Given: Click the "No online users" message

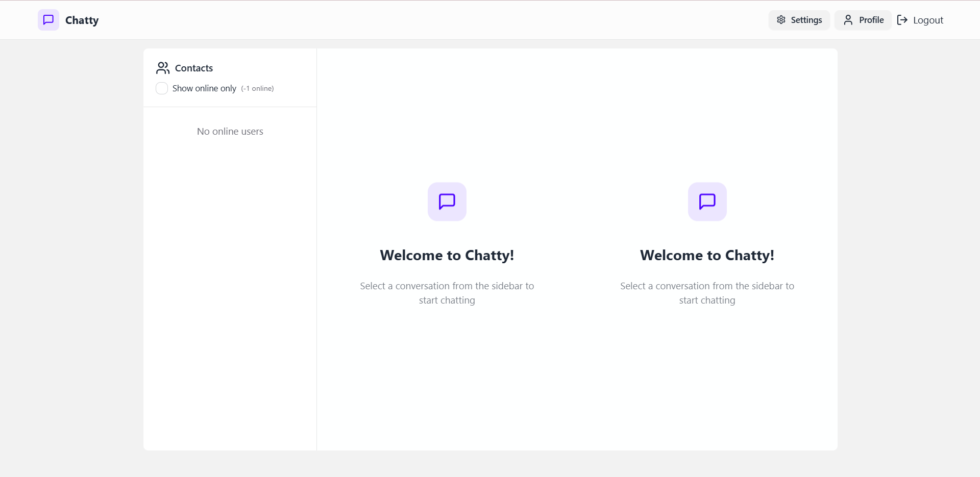Looking at the screenshot, I should click(x=230, y=131).
